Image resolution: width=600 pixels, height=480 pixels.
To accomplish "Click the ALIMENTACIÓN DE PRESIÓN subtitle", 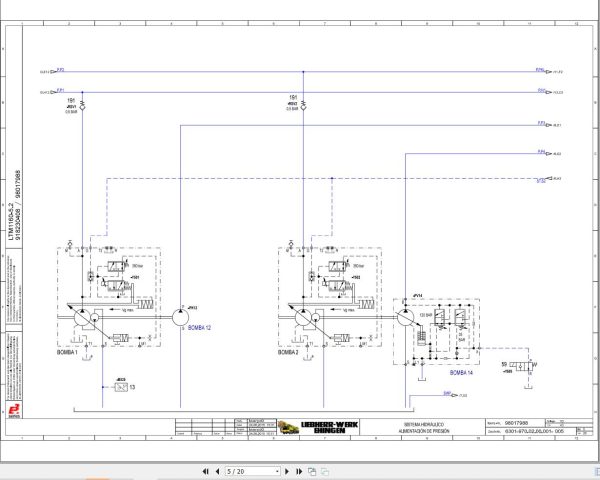I will (x=424, y=431).
